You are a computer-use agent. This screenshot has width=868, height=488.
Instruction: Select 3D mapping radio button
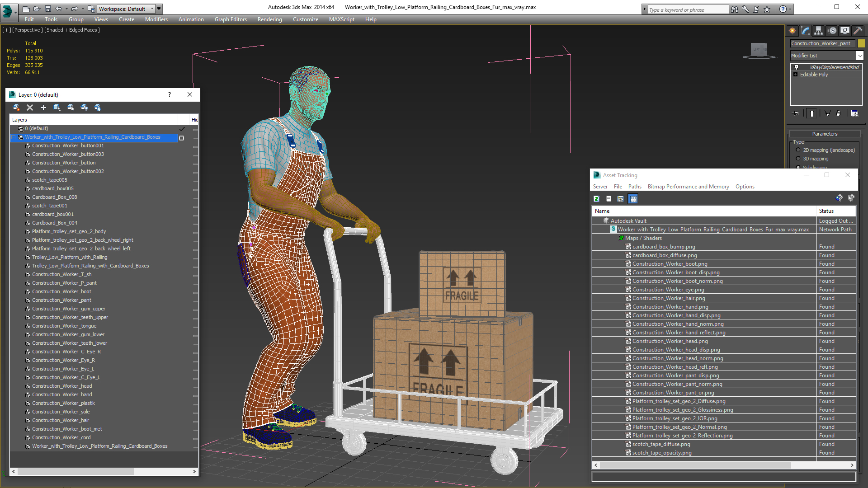click(798, 159)
